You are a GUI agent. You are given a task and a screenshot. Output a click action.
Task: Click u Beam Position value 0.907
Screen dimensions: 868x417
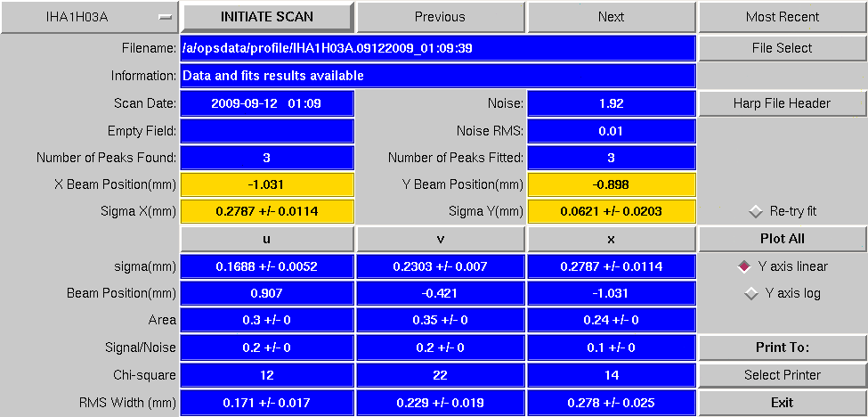[267, 293]
